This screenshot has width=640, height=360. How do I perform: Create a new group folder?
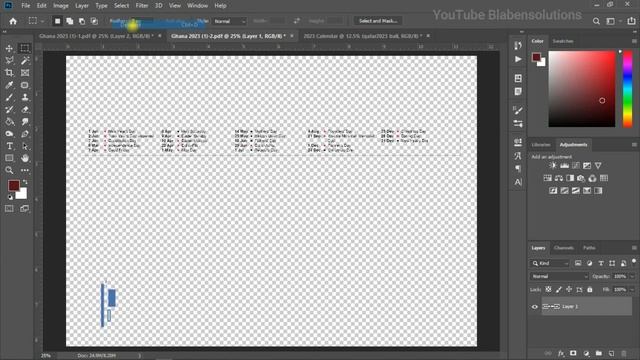click(599, 353)
